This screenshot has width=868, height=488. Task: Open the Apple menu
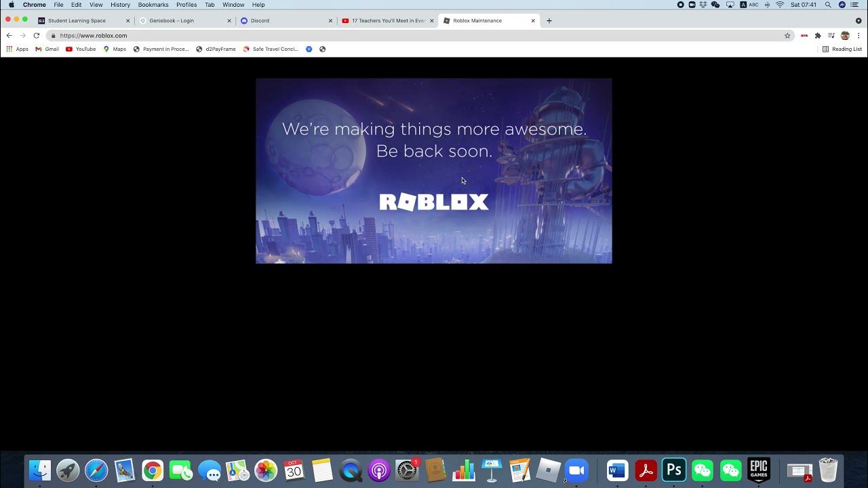[x=12, y=5]
